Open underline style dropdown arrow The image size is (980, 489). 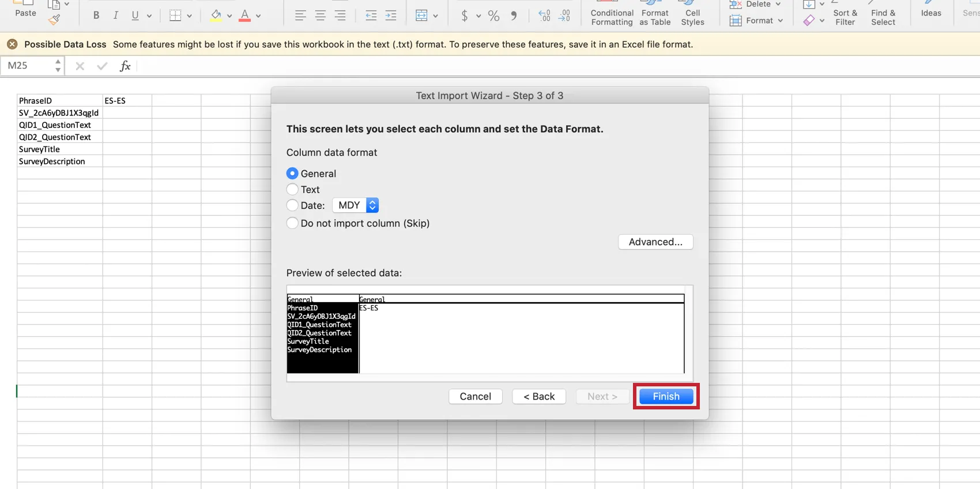pos(149,16)
